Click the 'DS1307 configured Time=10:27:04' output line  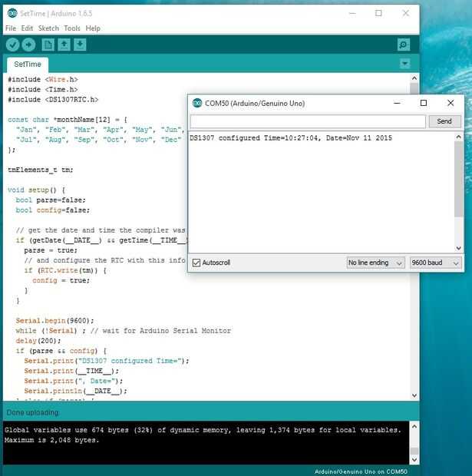pyautogui.click(x=291, y=138)
